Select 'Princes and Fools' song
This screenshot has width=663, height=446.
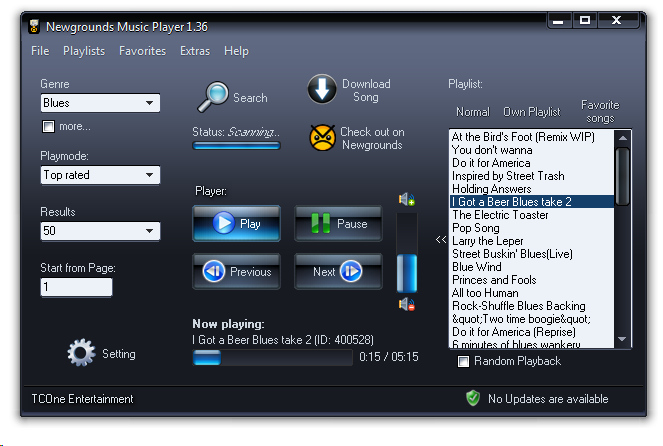[x=531, y=280]
